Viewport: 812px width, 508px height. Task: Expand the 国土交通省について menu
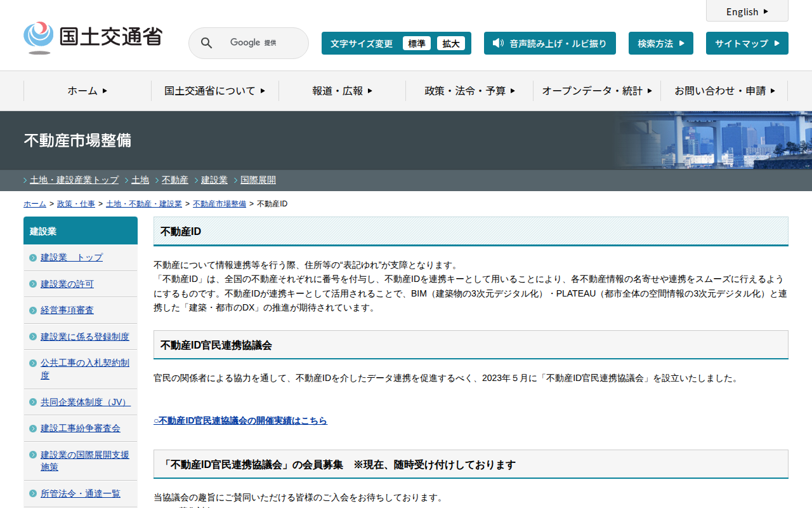click(x=214, y=91)
